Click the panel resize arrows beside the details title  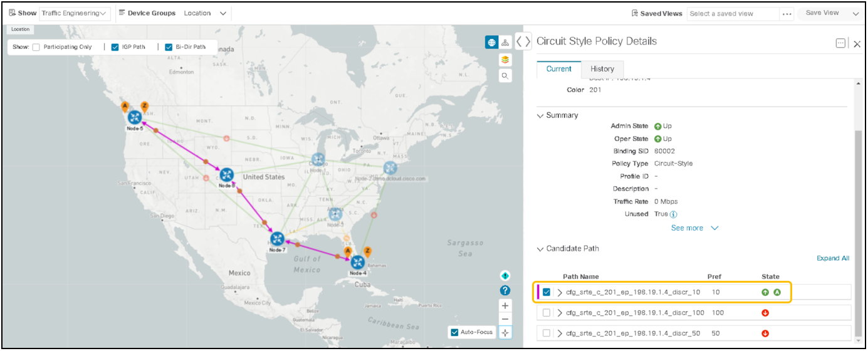tap(523, 41)
